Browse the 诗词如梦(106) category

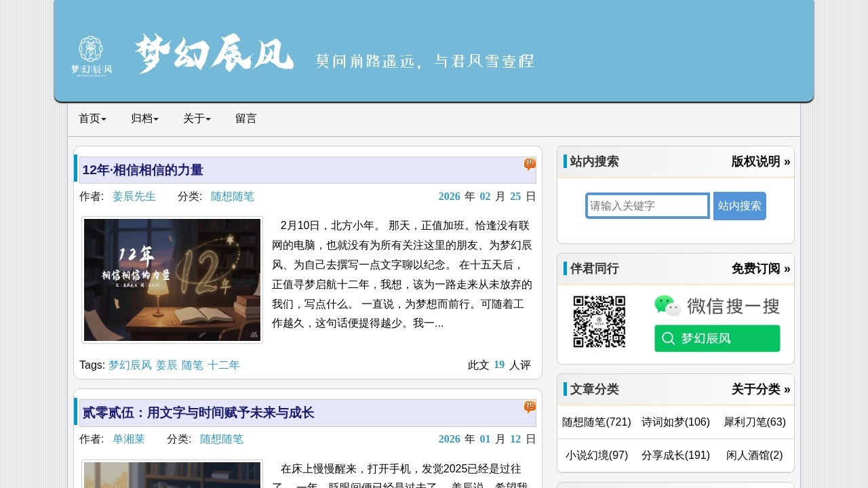(x=675, y=422)
